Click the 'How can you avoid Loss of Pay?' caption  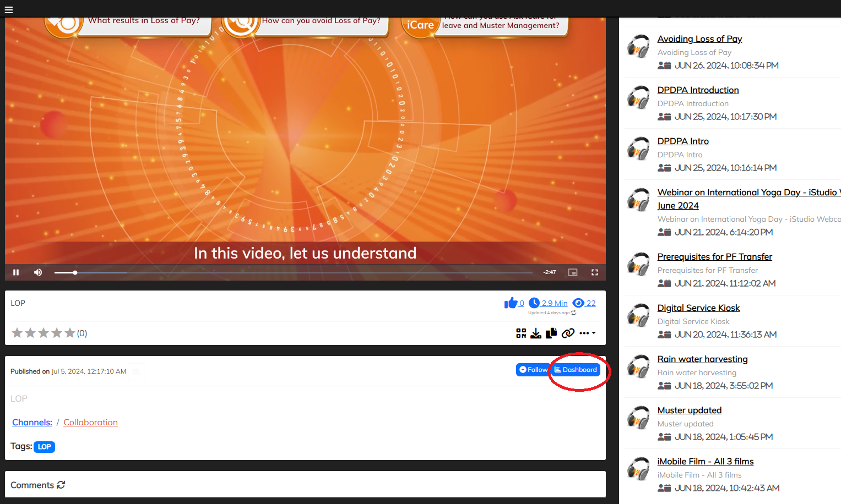click(321, 21)
